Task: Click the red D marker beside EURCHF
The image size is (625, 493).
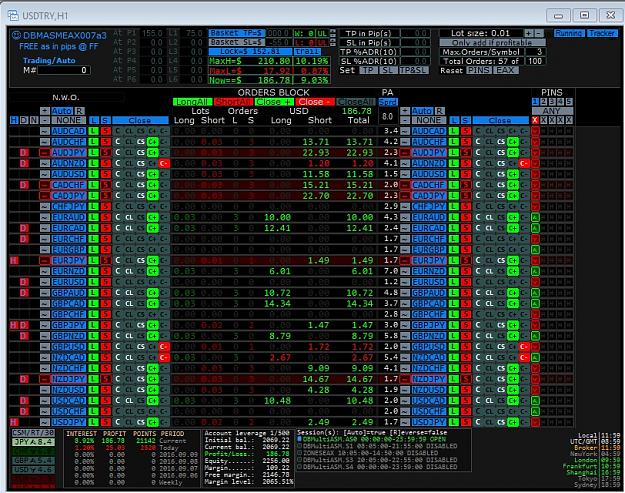Action: pos(24,239)
